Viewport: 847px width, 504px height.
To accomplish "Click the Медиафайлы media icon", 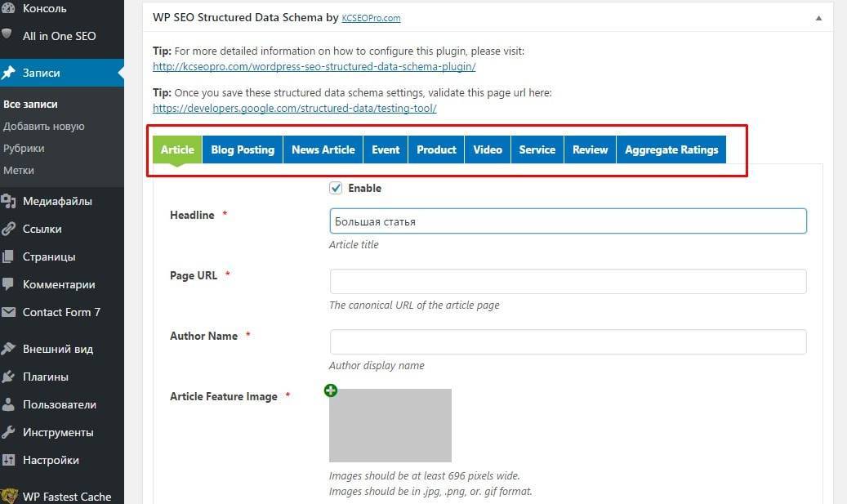I will click(8, 201).
